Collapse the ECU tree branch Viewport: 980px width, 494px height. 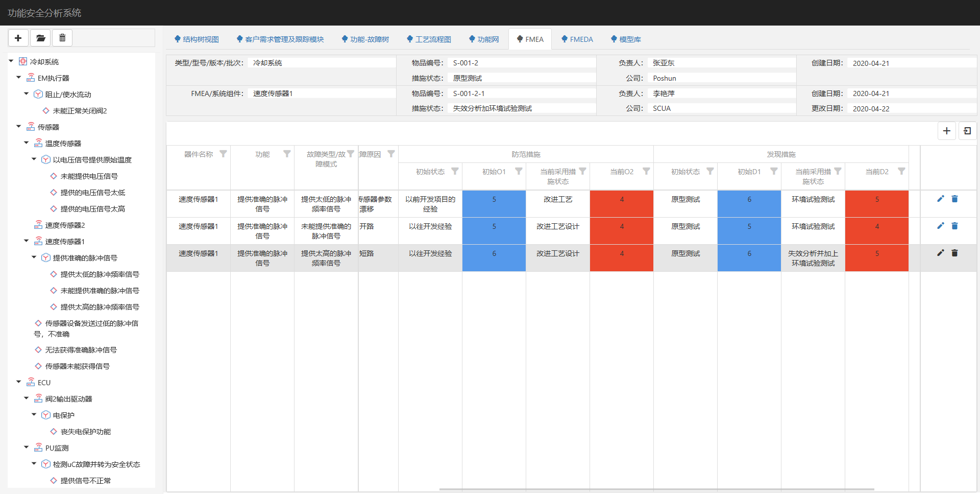(19, 382)
